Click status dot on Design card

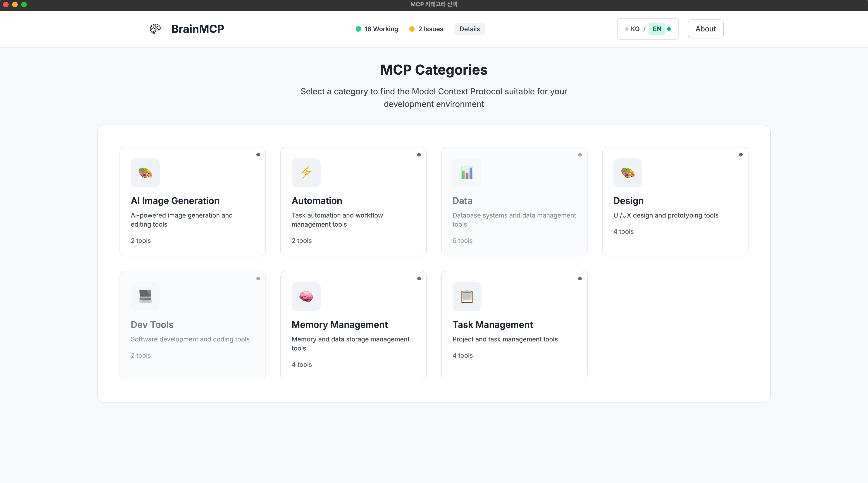tap(741, 155)
